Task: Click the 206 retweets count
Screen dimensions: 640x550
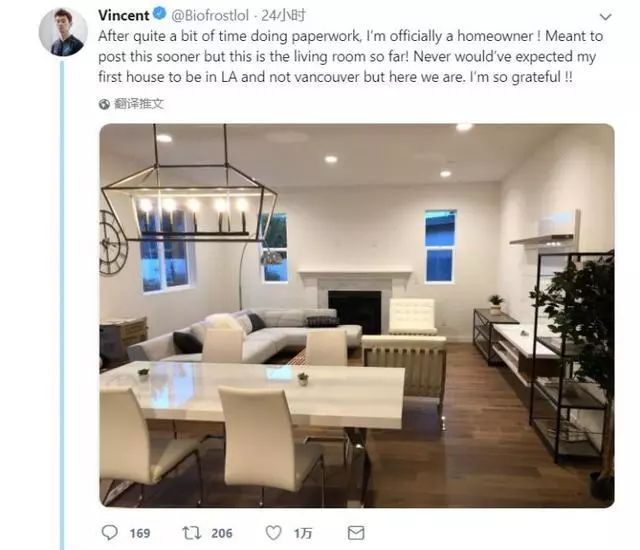Action: [x=222, y=533]
